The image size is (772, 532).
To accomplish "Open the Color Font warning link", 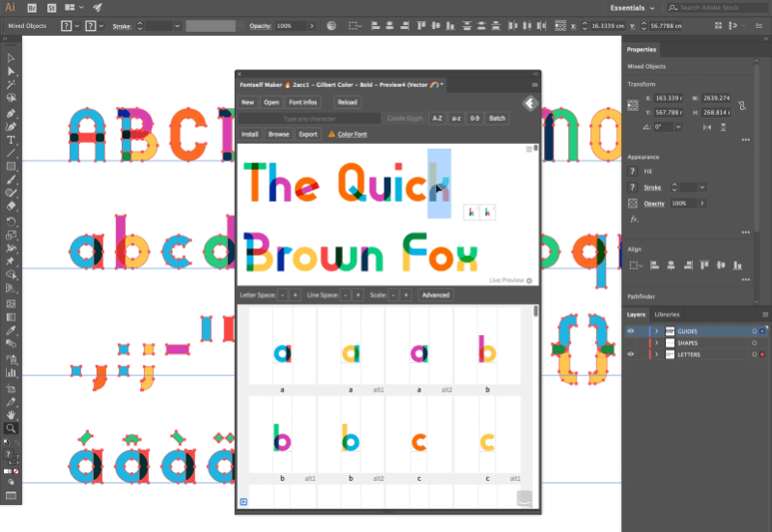I will (352, 134).
